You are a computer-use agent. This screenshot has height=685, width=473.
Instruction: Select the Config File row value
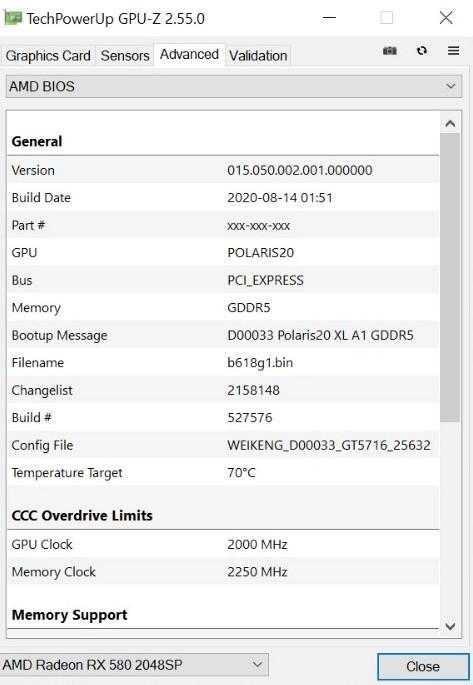[328, 445]
